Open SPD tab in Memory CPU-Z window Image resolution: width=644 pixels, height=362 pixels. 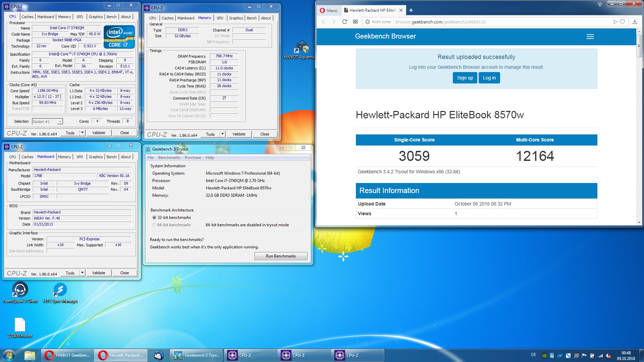tap(220, 18)
